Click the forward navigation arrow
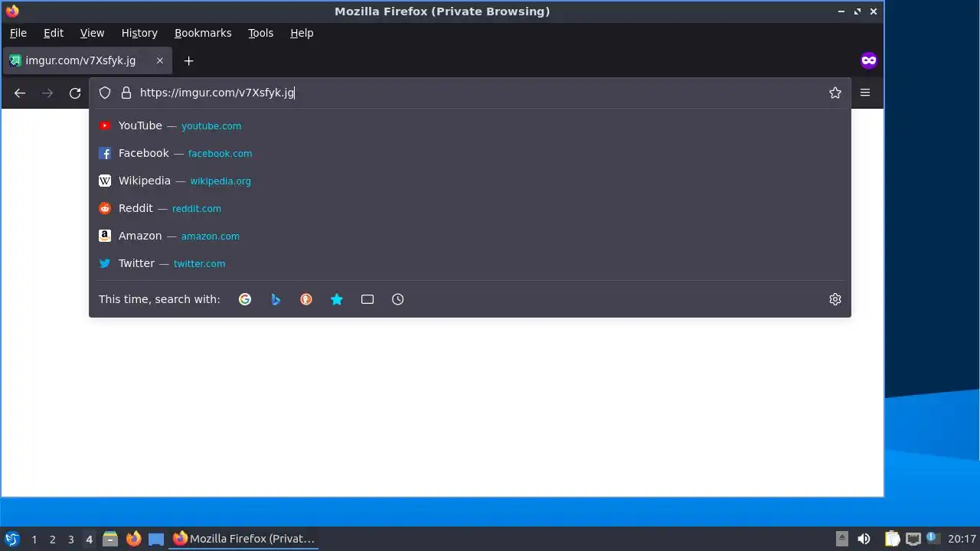Viewport: 980px width, 551px height. [x=47, y=93]
